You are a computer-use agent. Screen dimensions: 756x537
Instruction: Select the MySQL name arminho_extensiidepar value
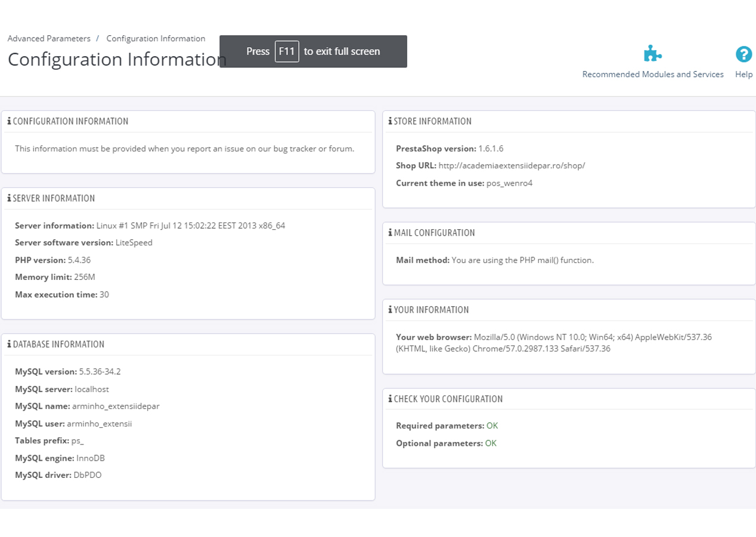[x=116, y=406]
